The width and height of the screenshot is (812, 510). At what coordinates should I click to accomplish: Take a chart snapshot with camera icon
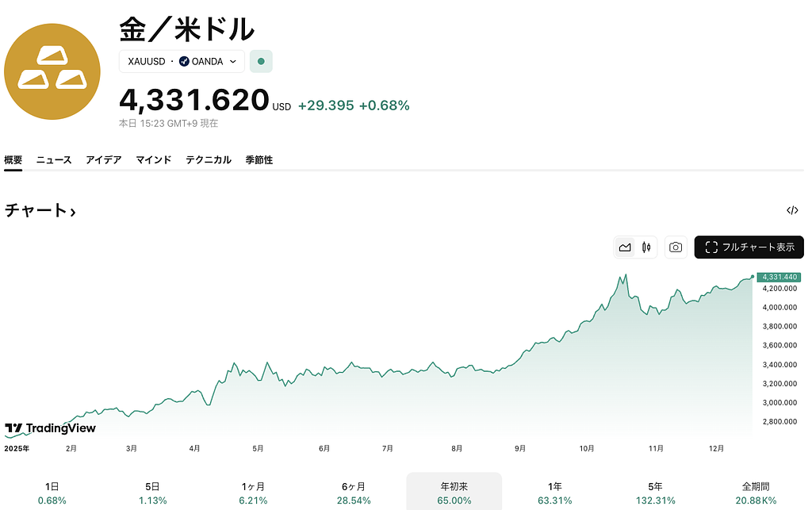tap(675, 247)
